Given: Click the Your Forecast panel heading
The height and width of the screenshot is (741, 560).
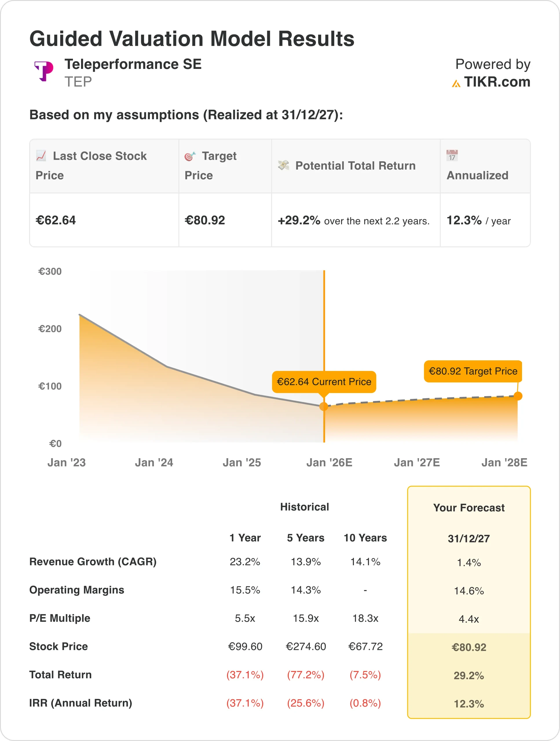Looking at the screenshot, I should (x=469, y=507).
